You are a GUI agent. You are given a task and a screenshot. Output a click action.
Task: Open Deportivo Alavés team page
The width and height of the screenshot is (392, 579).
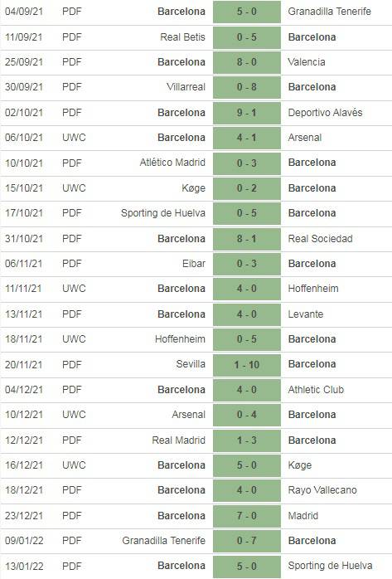325,113
